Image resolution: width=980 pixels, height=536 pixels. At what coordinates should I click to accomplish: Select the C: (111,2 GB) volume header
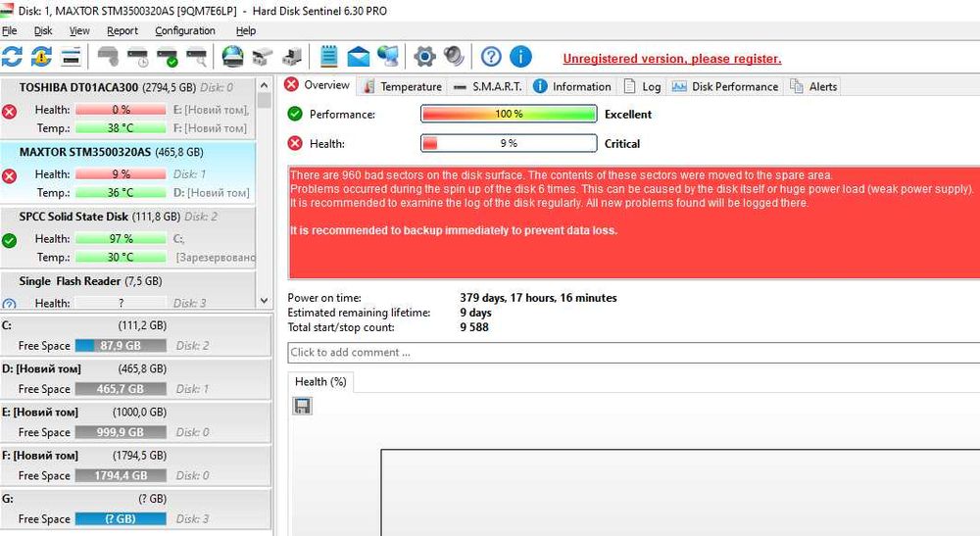click(x=84, y=325)
